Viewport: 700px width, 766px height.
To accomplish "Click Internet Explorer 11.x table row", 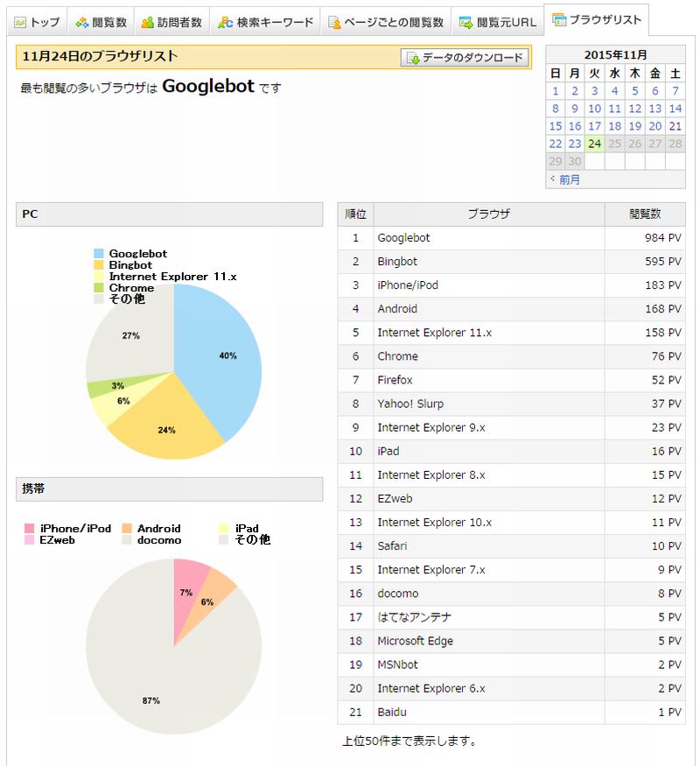I will coord(511,333).
